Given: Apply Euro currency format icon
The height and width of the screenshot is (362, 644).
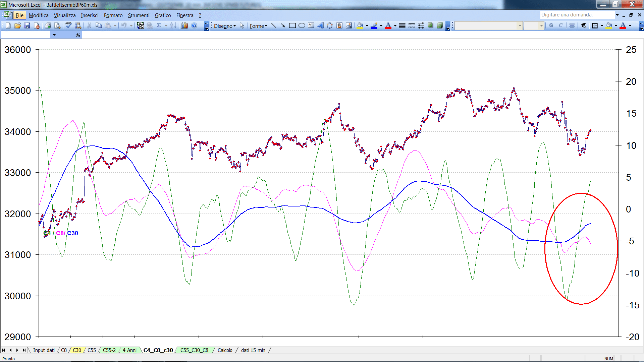Looking at the screenshot, I should (584, 25).
